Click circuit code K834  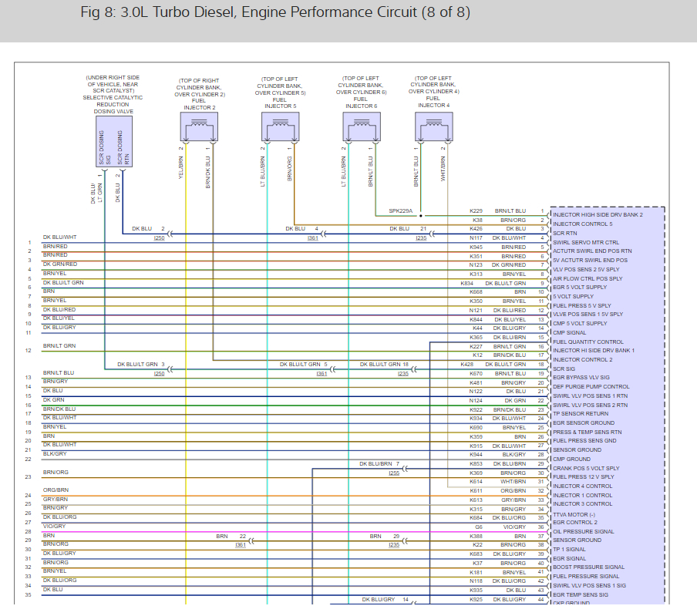coord(466,283)
